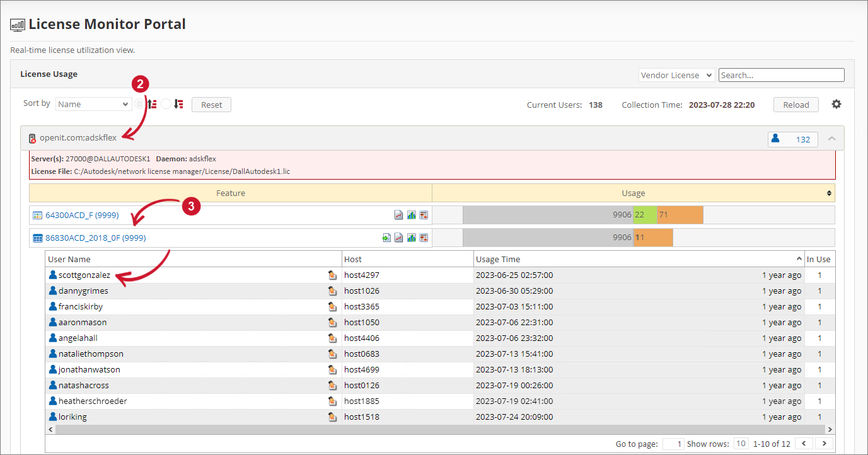This screenshot has width=868, height=455.
Task: Select the scottgonzalez user row
Action: (440, 275)
